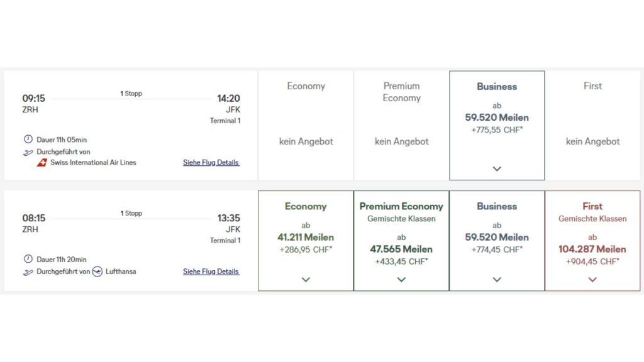Expand the Economy 41.211 Meilen fare details
Screen dimensions: 644x362
(x=306, y=279)
